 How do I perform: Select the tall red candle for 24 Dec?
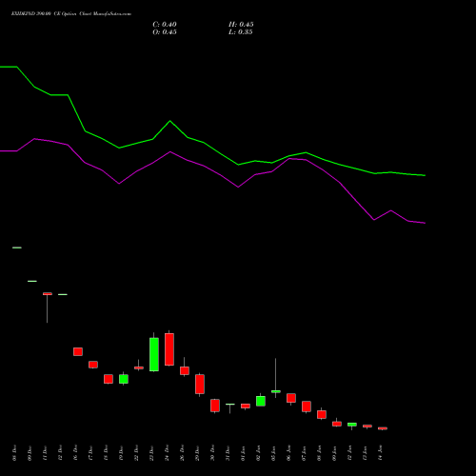click(169, 349)
